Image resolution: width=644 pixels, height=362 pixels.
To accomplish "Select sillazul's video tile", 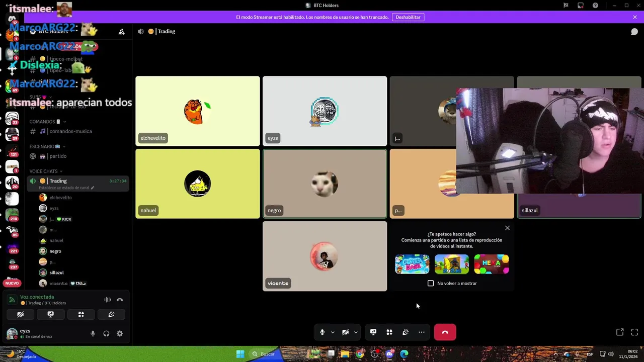I will coord(579,206).
